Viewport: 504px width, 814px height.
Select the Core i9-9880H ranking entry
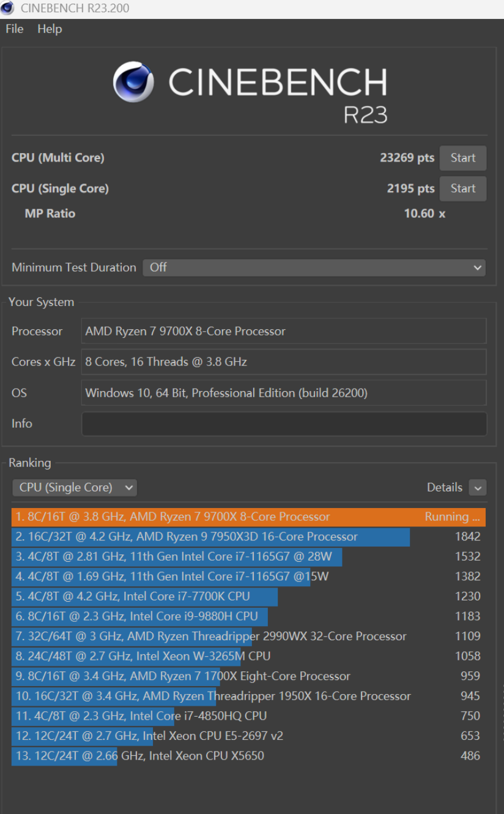(x=248, y=616)
